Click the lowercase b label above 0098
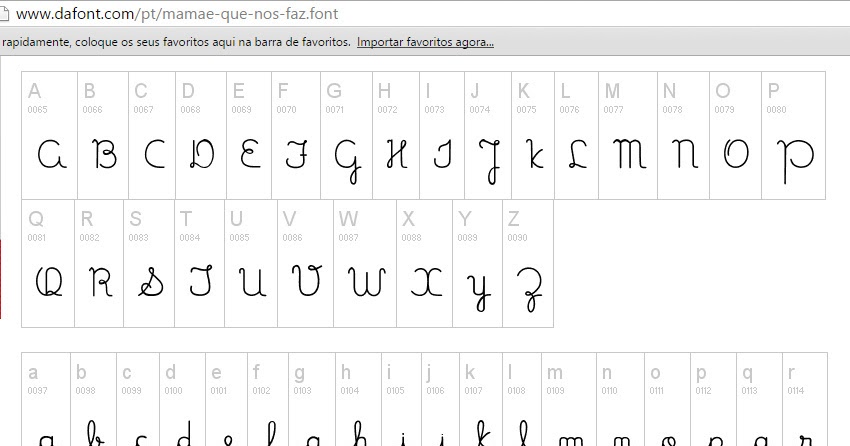 (81, 372)
